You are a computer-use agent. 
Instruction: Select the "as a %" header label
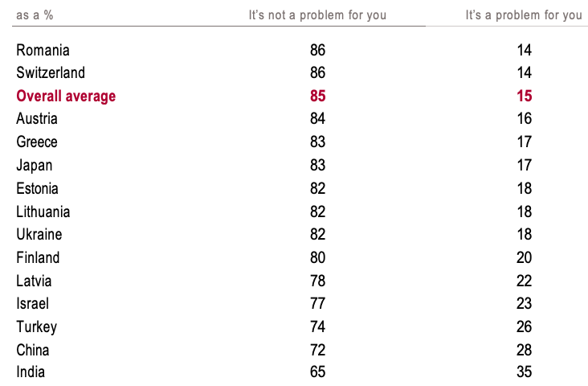35,15
